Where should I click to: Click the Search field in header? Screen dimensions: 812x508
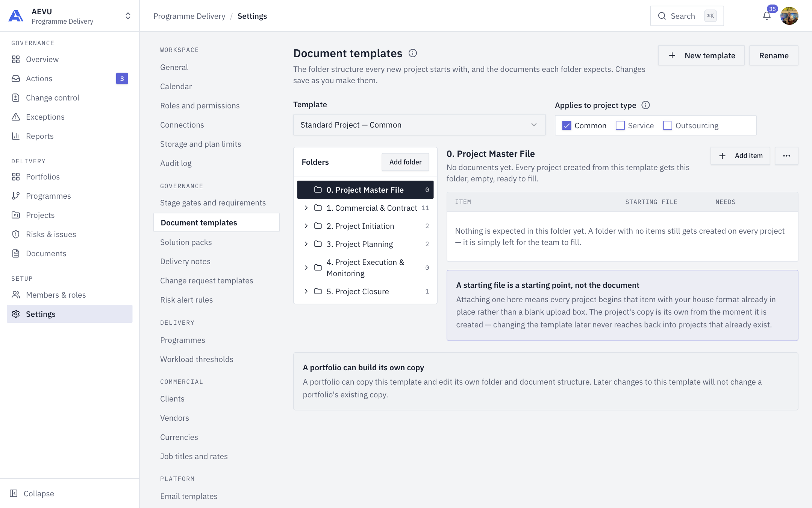(x=687, y=16)
